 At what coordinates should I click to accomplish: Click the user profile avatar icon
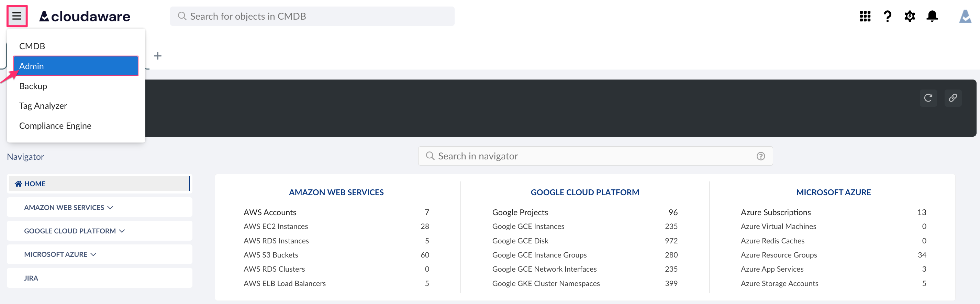pos(965,16)
